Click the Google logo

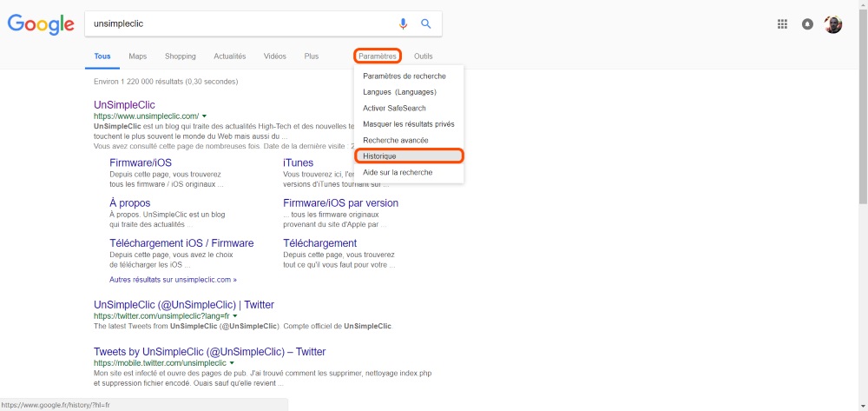pos(41,23)
